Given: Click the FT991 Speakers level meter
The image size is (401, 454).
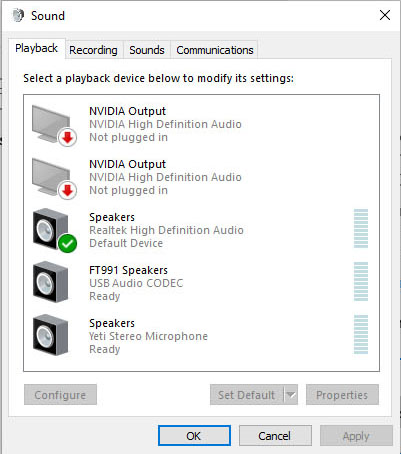Looking at the screenshot, I should [361, 282].
